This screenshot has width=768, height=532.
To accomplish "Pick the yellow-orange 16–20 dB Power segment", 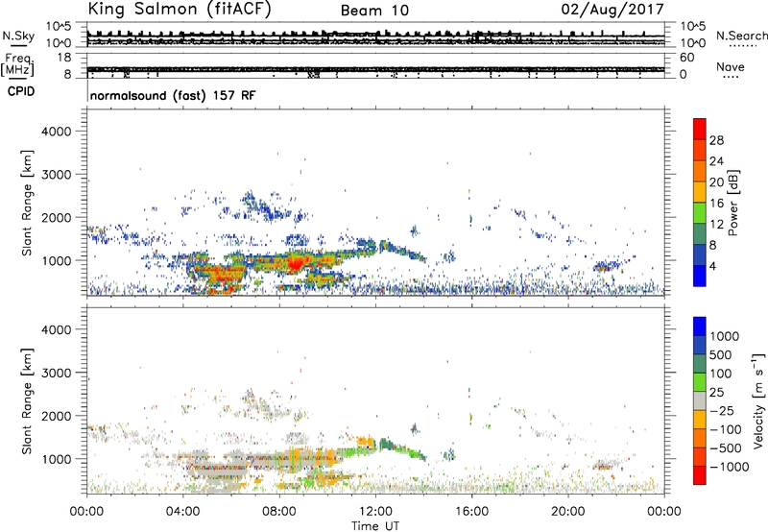I will [700, 192].
